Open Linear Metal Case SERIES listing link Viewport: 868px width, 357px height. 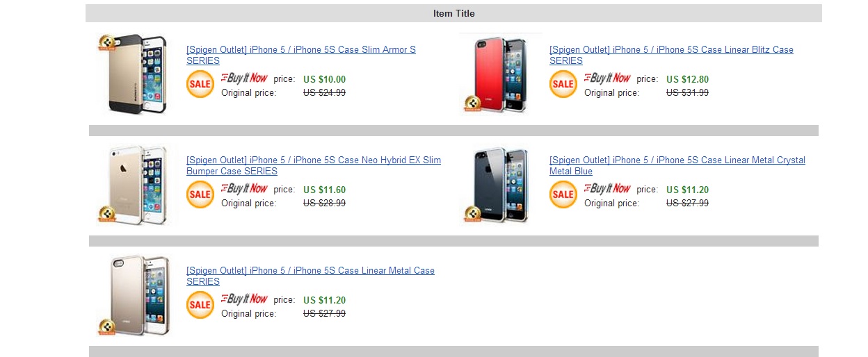(x=310, y=271)
